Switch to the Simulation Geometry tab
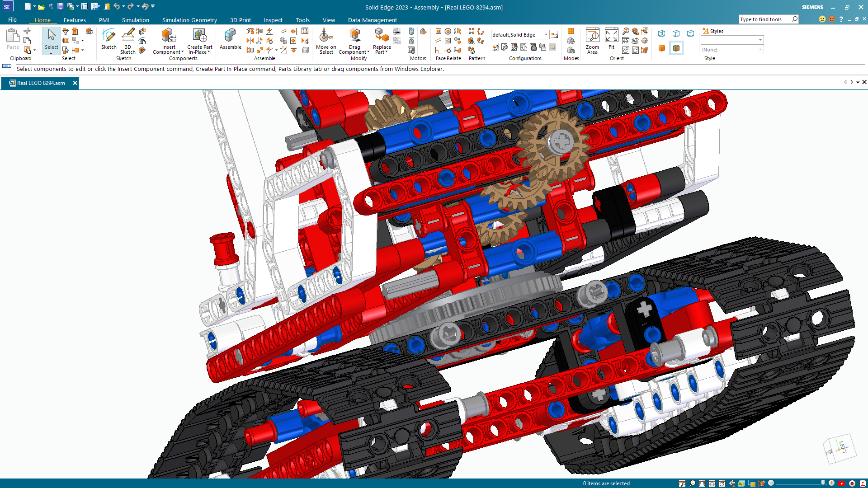The width and height of the screenshot is (868, 488). click(x=189, y=20)
